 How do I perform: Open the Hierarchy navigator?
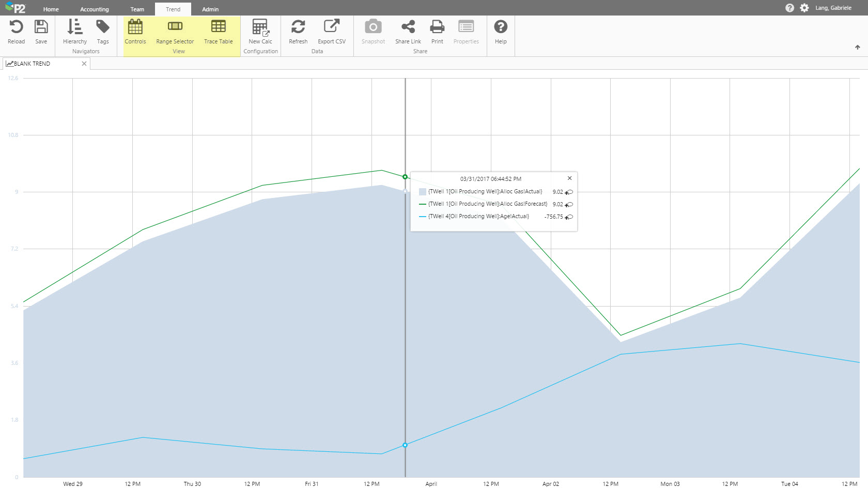[75, 27]
